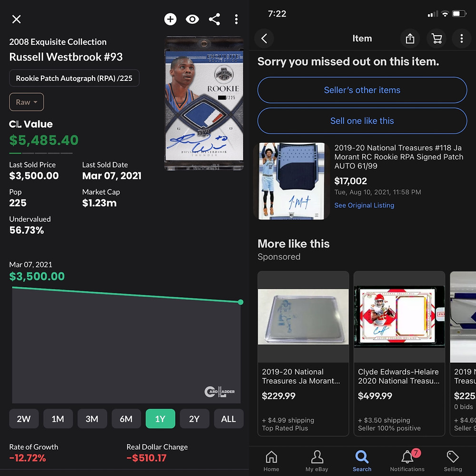Open $229.99 Ja Morant sponsored listing

303,353
